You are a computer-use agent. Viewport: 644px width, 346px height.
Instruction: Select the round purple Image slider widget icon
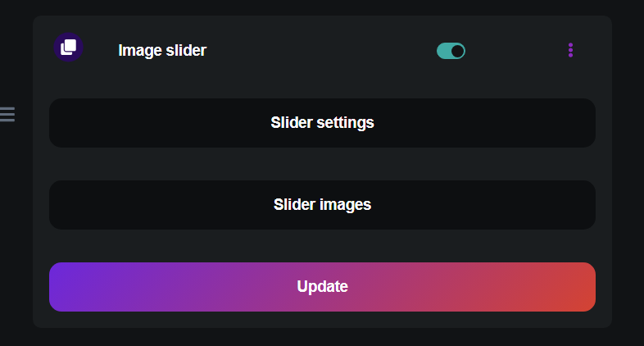pos(68,47)
